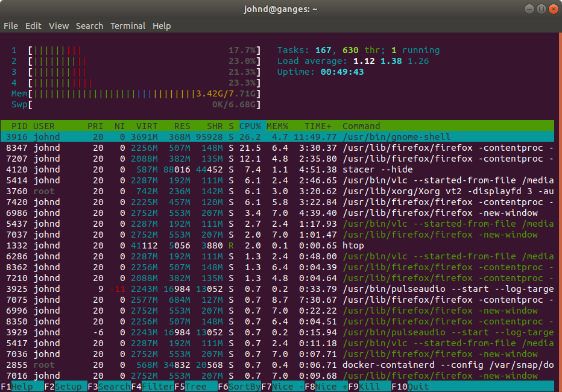562x392 pixels.
Task: Select pulseaudio thread row PID 3929
Action: 277,332
